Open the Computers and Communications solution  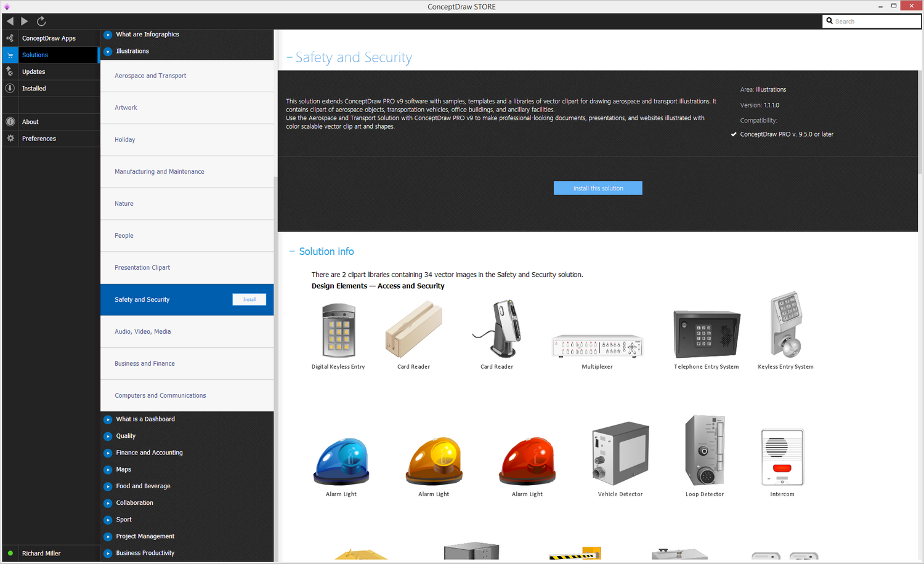(187, 396)
